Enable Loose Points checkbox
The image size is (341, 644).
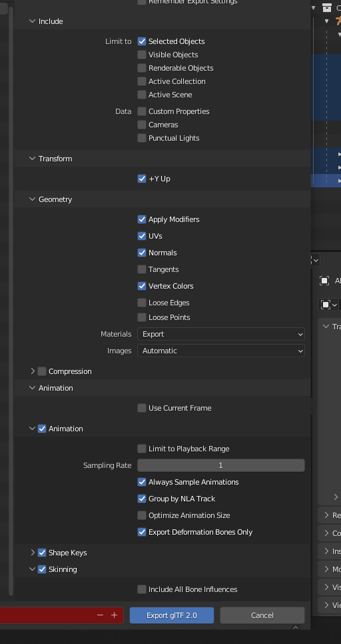(142, 317)
